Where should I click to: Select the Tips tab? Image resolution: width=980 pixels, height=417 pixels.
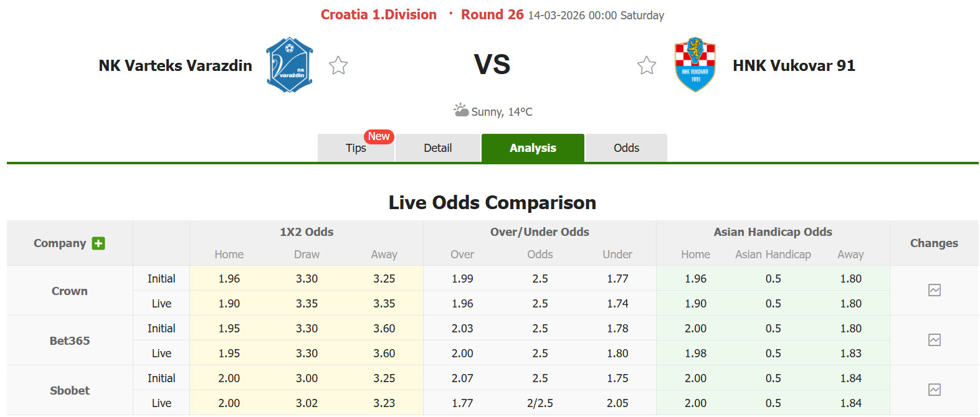[x=356, y=148]
